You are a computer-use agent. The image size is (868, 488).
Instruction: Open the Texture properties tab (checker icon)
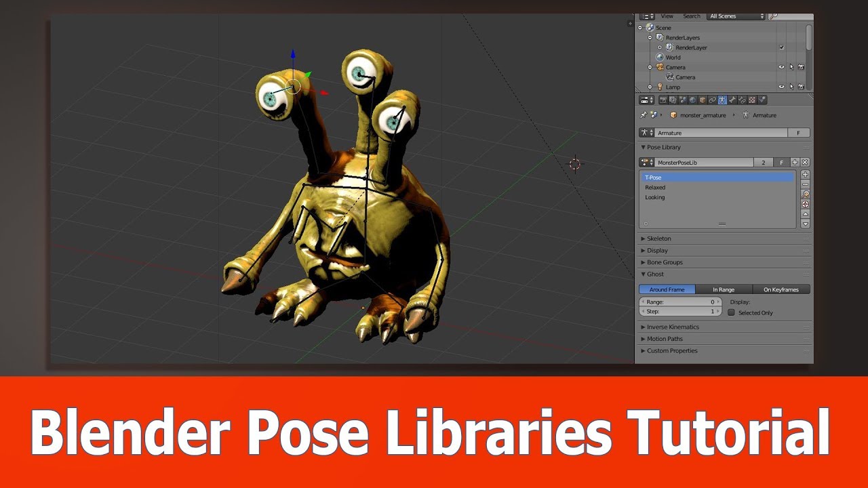point(752,100)
